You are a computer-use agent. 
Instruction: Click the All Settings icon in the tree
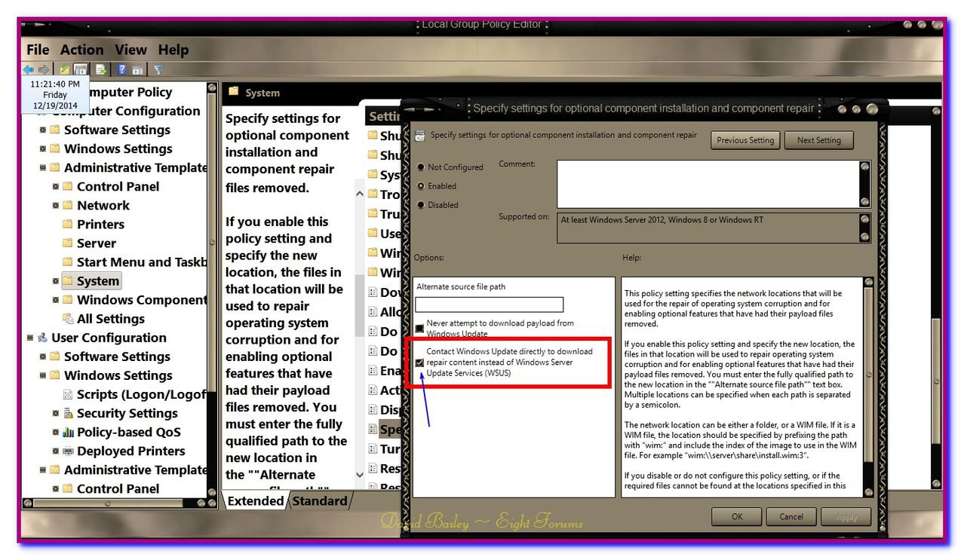click(68, 318)
